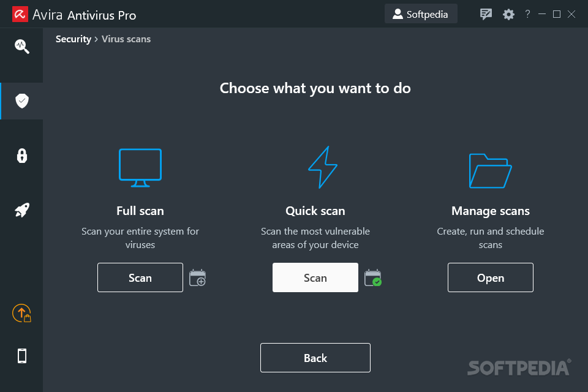588x392 pixels.
Task: Open settings with the gear icon
Action: tap(508, 14)
